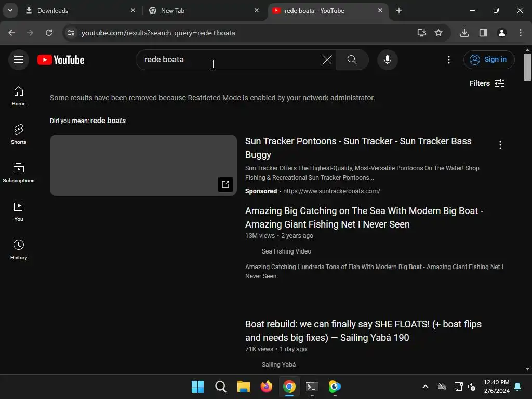This screenshot has width=532, height=399.
Task: Open the Sun Tracker sponsored thumbnail
Action: (143, 165)
